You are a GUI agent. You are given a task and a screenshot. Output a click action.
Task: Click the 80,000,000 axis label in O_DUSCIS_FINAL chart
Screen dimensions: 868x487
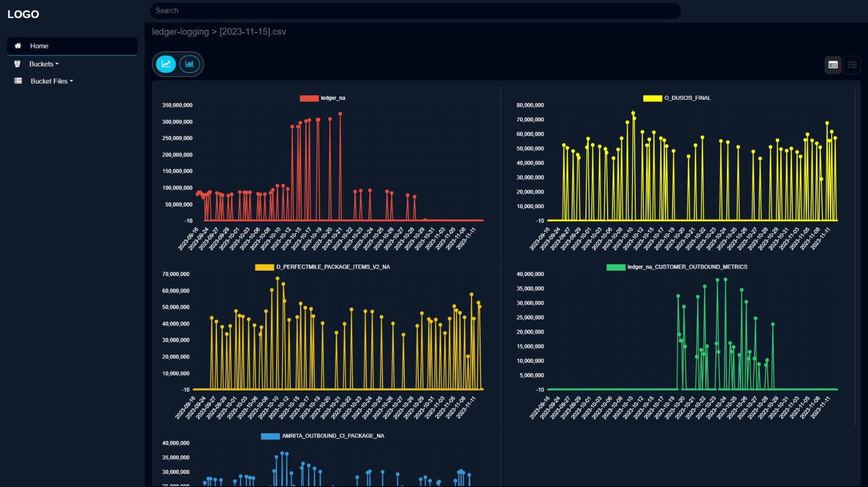tap(530, 105)
